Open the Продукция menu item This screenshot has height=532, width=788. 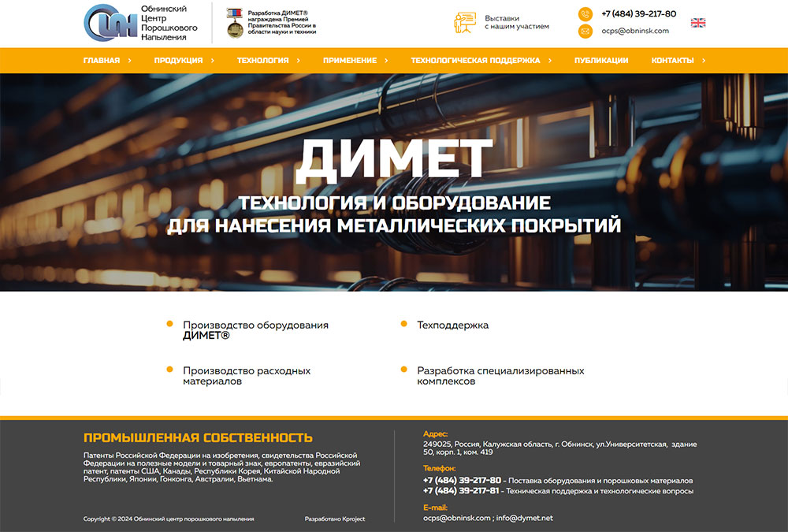178,61
